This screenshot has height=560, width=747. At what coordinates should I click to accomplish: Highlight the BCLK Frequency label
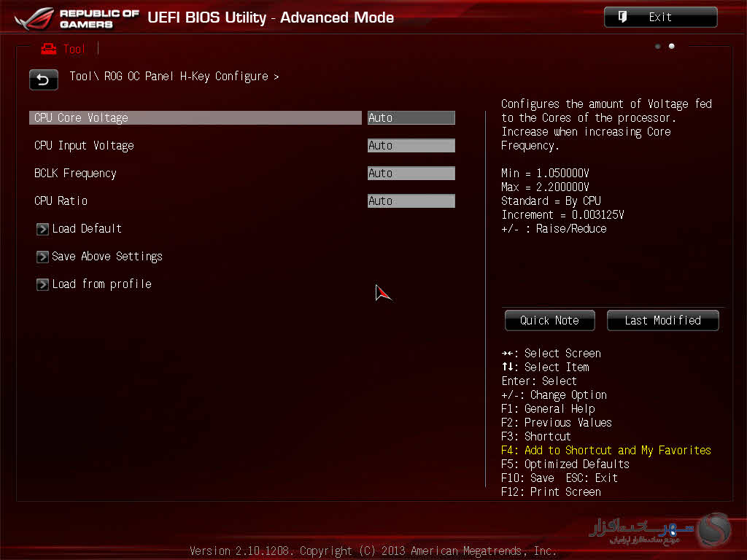[x=75, y=174]
